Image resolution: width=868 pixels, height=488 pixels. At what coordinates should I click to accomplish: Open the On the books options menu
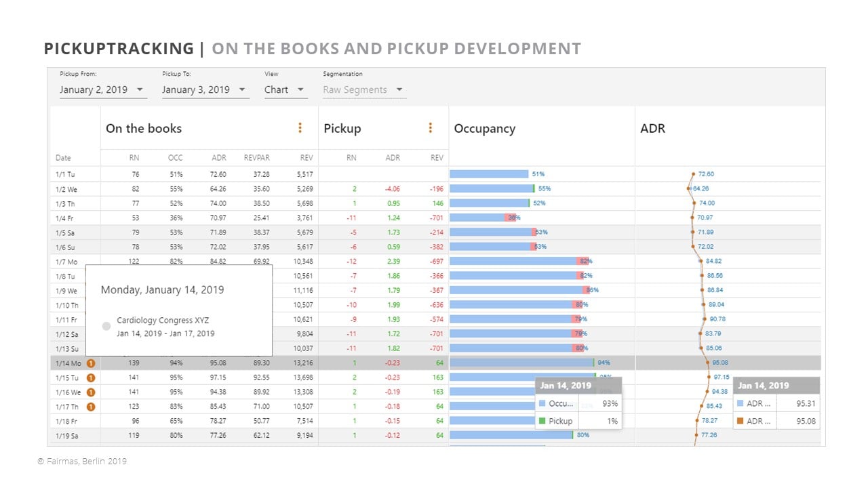click(300, 128)
